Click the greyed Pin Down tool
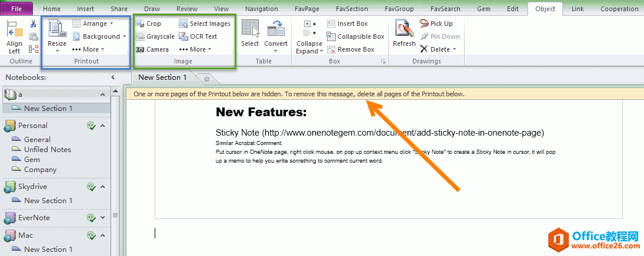Viewport: 644px width, 256px height. coord(439,36)
